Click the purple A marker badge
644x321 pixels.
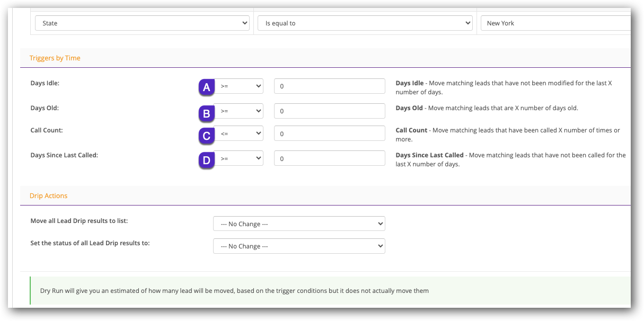point(207,87)
